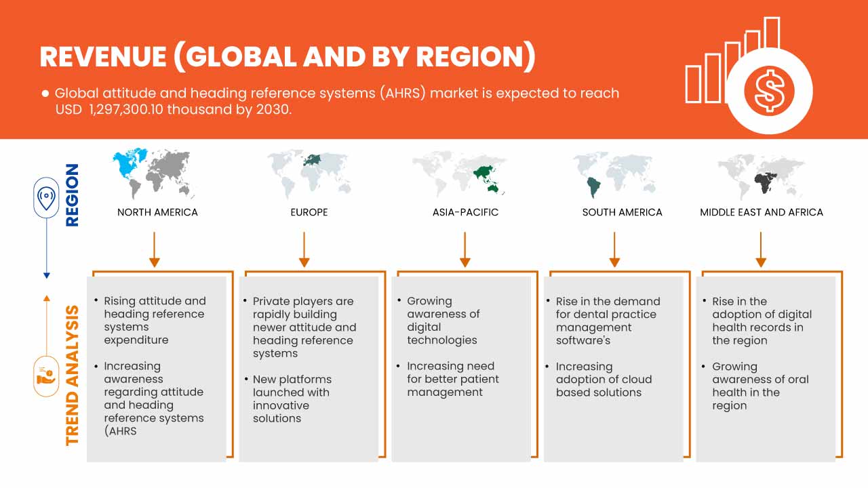Click the NORTH AMERICA label
The image size is (868, 488).
pos(157,212)
